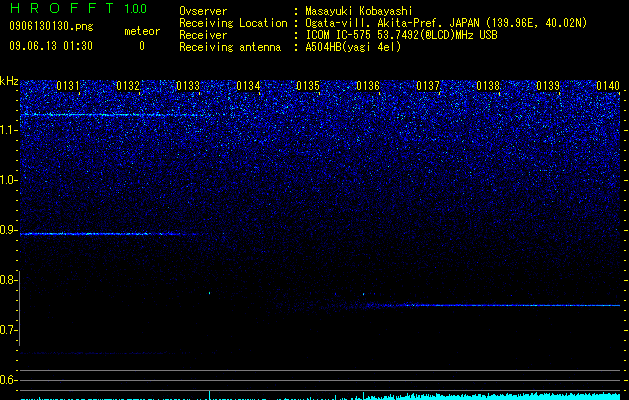Click the signal line near 0.75 kHz
This screenshot has width=629, height=400.
coord(497,305)
